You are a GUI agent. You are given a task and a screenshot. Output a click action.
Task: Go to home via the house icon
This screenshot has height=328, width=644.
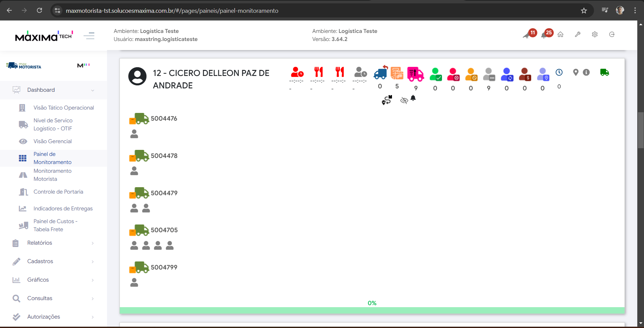click(x=560, y=34)
